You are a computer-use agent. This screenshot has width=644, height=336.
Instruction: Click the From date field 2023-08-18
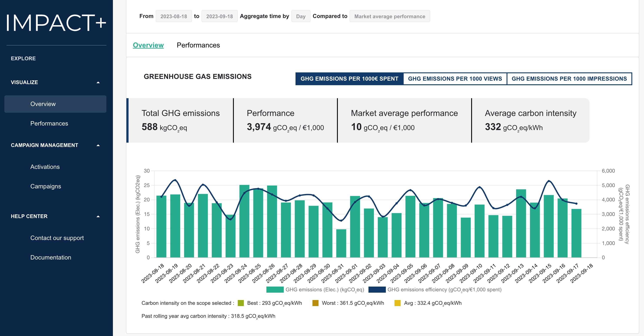click(173, 16)
